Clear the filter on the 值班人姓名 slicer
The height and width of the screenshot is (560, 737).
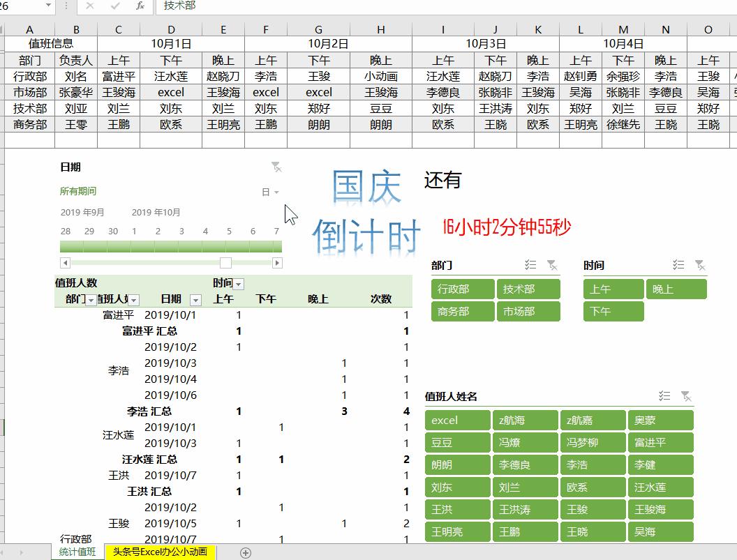(687, 396)
